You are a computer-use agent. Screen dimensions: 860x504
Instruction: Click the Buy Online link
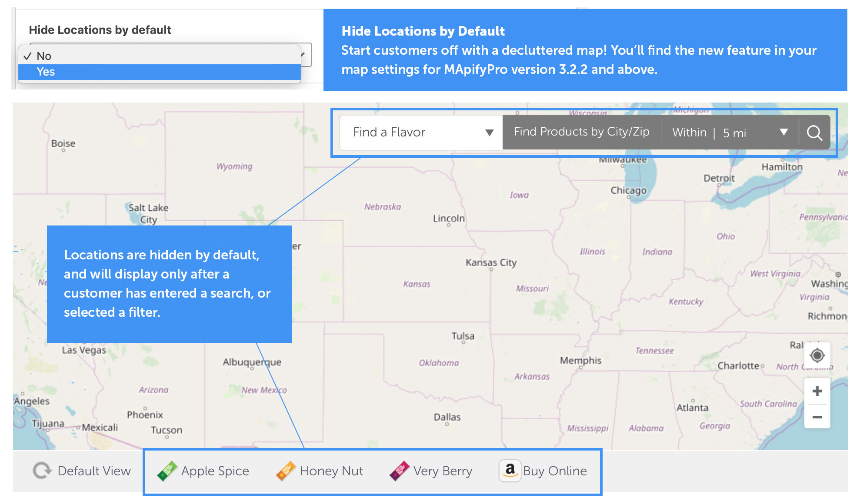pyautogui.click(x=554, y=471)
